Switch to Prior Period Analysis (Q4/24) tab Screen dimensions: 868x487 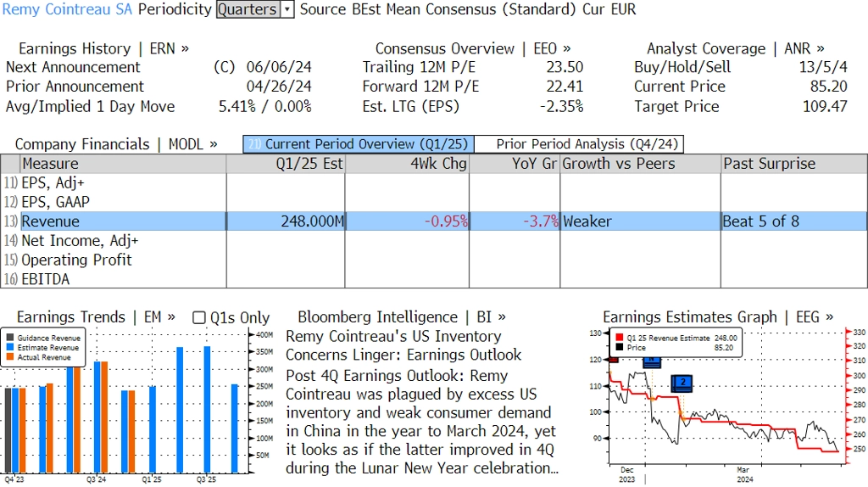pos(580,144)
